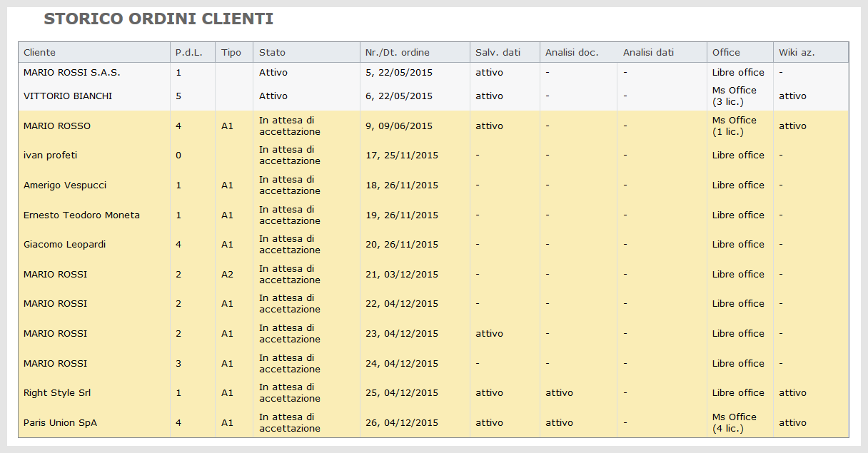
Task: Open Amerigo Vespucci order entry
Action: point(433,185)
